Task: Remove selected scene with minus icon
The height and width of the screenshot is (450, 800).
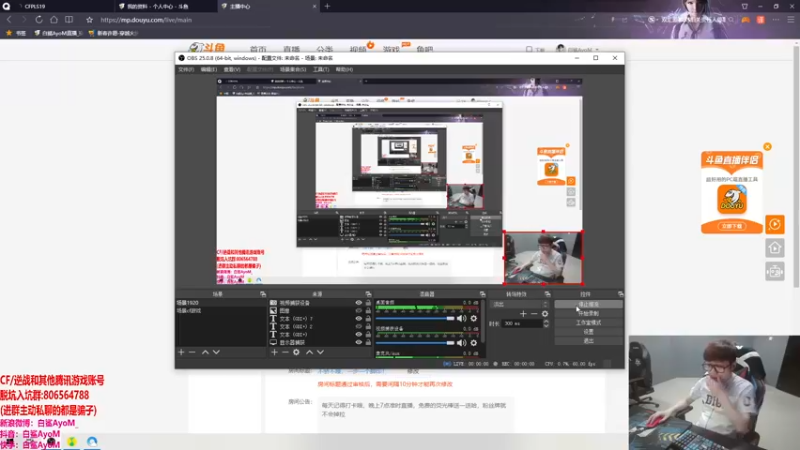Action: (192, 352)
